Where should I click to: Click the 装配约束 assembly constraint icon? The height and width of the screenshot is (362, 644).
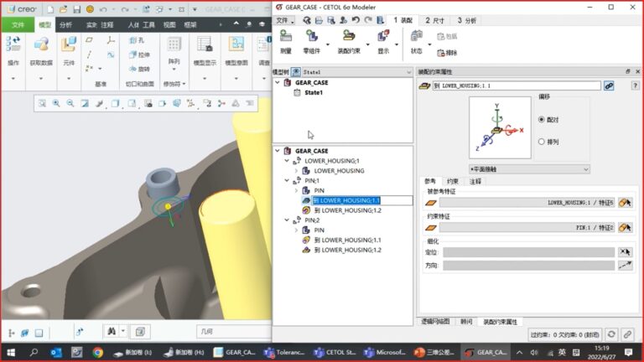tap(349, 37)
